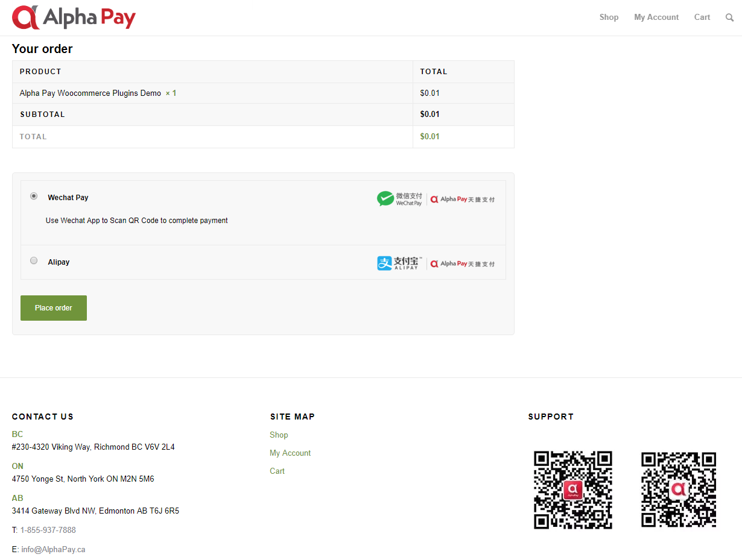The width and height of the screenshot is (742, 560).
Task: Click the SUPPORT footer heading
Action: tap(551, 417)
